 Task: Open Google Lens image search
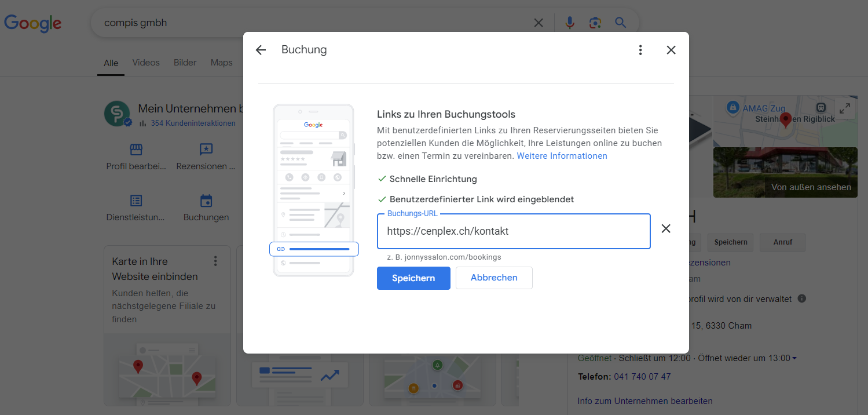coord(595,23)
